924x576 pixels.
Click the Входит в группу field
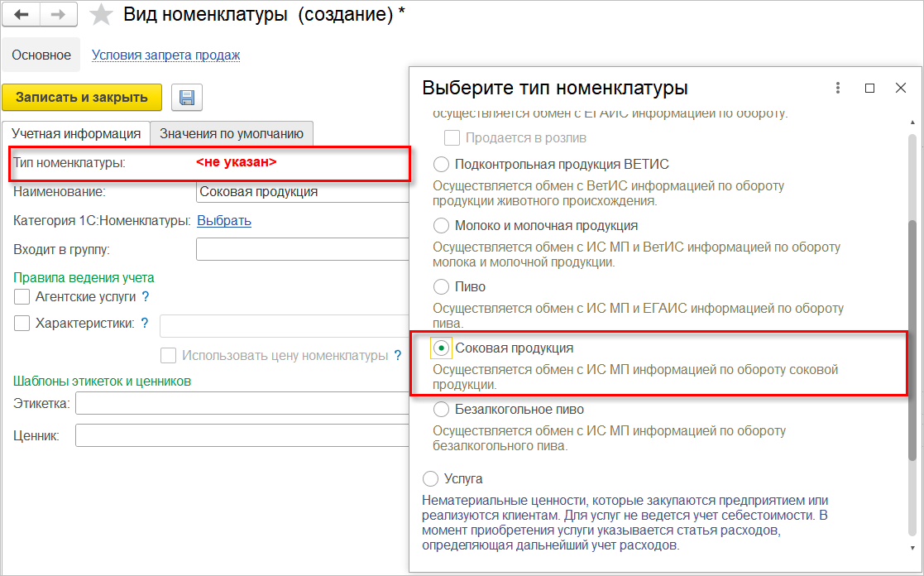point(302,249)
